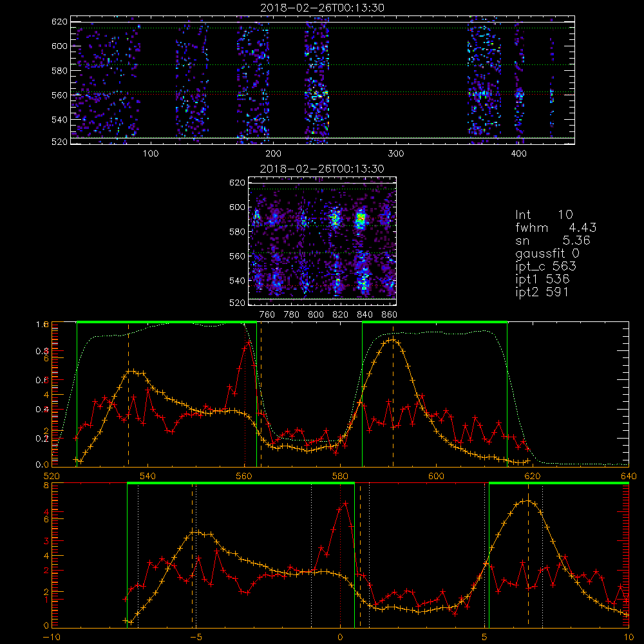
Task: Click the top wide spectral image panel
Action: pyautogui.click(x=323, y=80)
